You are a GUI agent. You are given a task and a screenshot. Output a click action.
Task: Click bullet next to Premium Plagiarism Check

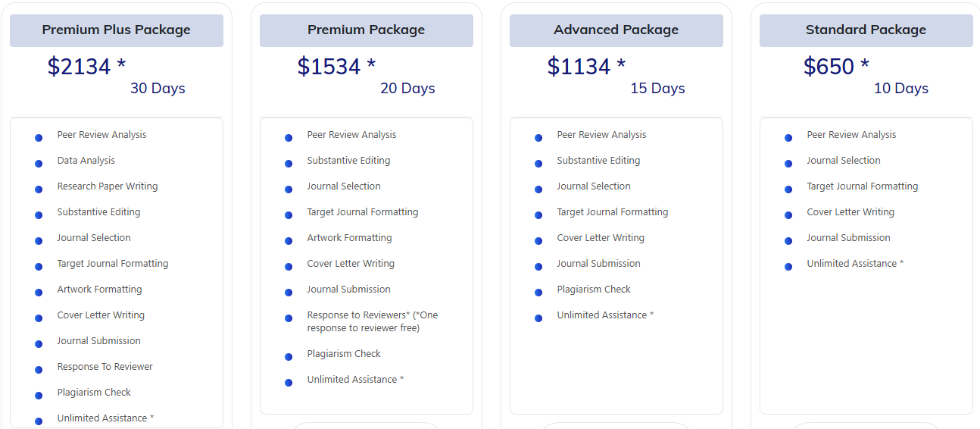289,357
